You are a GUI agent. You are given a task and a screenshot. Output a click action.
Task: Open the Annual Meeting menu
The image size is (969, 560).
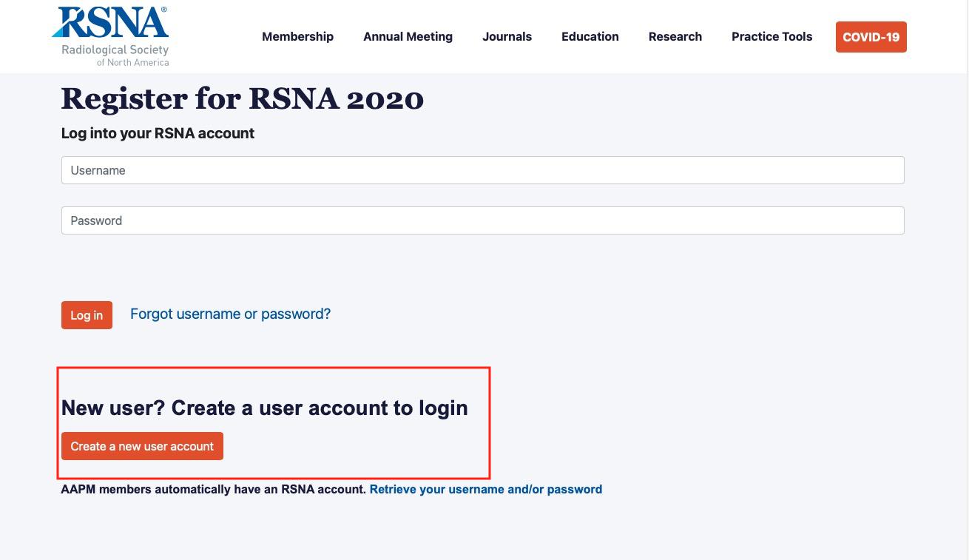pos(408,36)
